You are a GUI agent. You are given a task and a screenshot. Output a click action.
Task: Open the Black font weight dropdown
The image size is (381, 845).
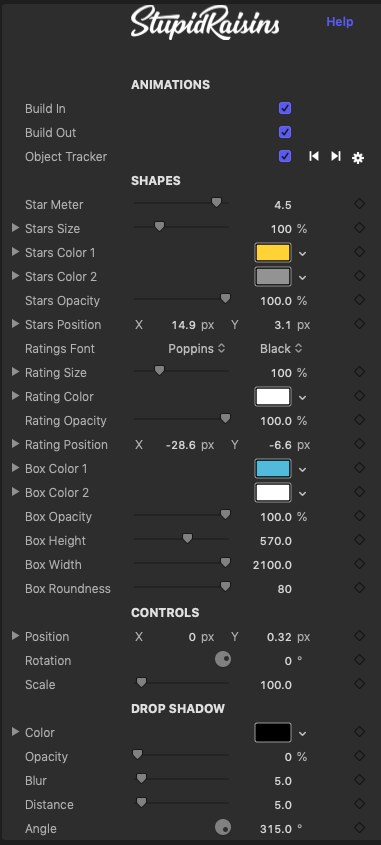click(281, 349)
